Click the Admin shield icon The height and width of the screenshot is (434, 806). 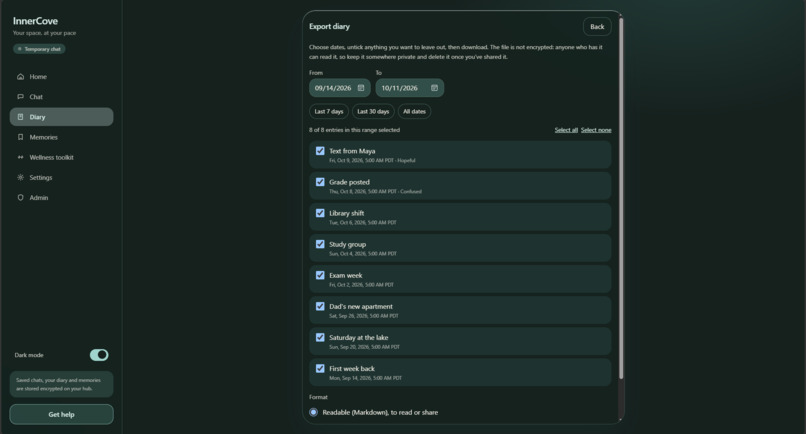click(x=21, y=197)
